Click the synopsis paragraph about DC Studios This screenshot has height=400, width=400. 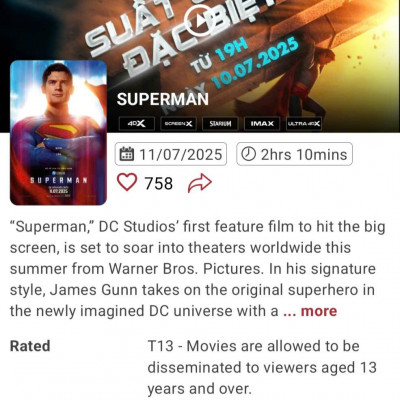(x=198, y=269)
